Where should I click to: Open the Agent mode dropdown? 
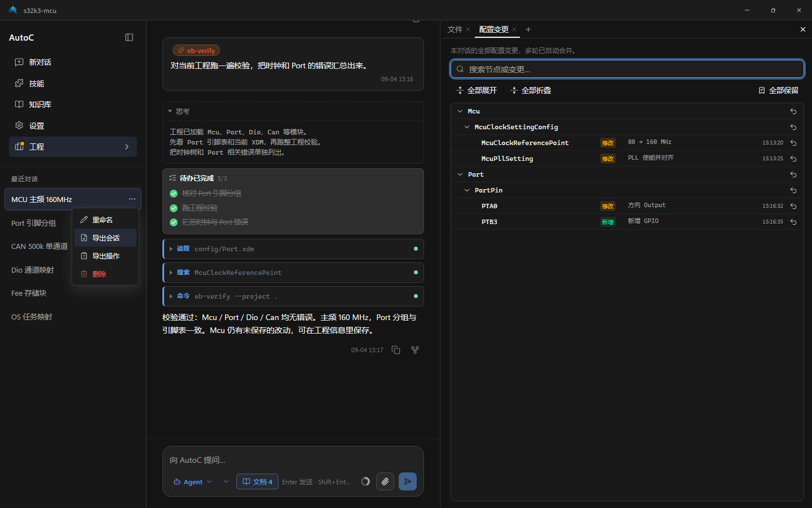click(193, 481)
